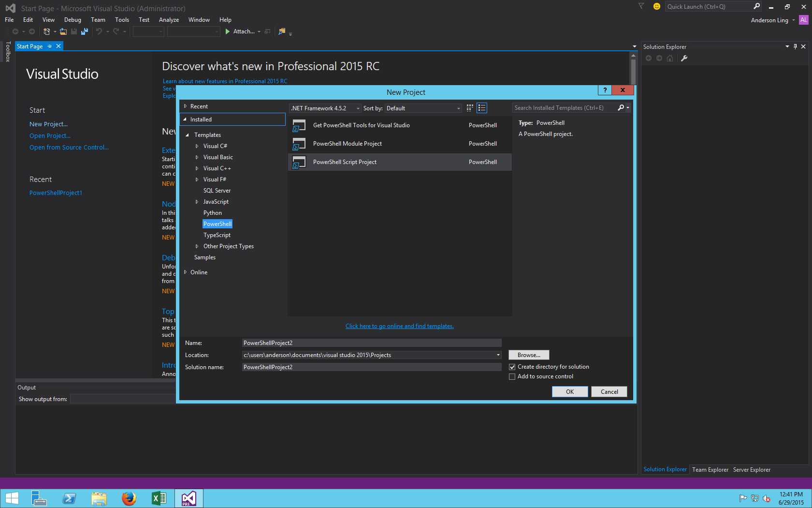812x508 pixels.
Task: Click the Open File toolbar icon
Action: click(63, 31)
